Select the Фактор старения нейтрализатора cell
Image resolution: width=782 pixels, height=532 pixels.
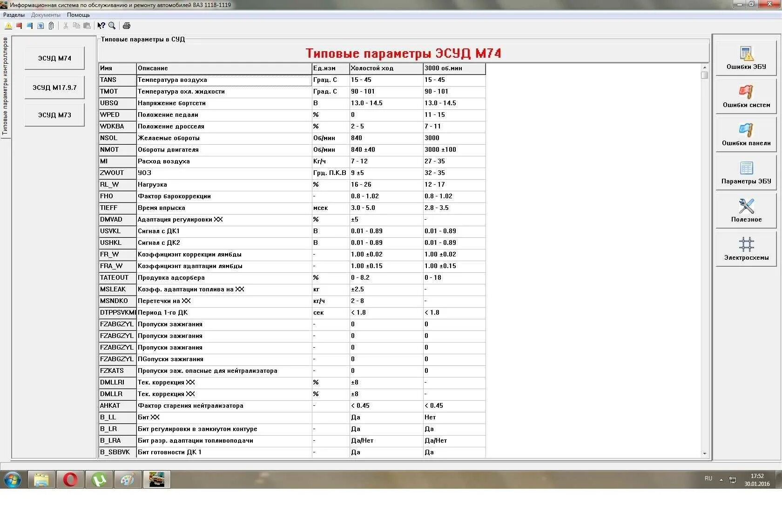pyautogui.click(x=224, y=406)
